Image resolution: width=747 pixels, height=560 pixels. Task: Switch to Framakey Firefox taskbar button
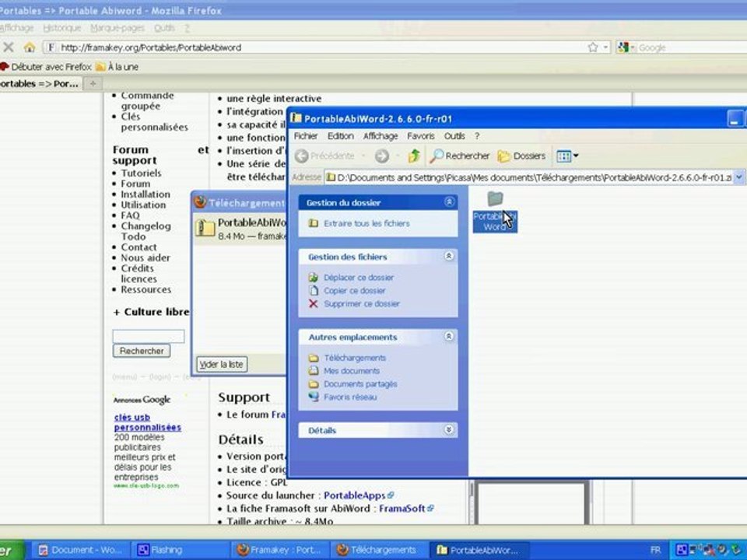coord(279,550)
